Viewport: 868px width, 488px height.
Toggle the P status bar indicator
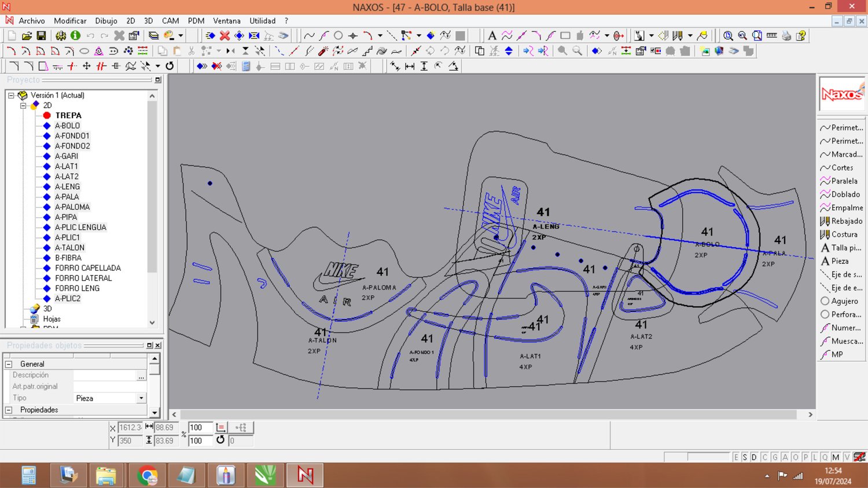point(805,457)
